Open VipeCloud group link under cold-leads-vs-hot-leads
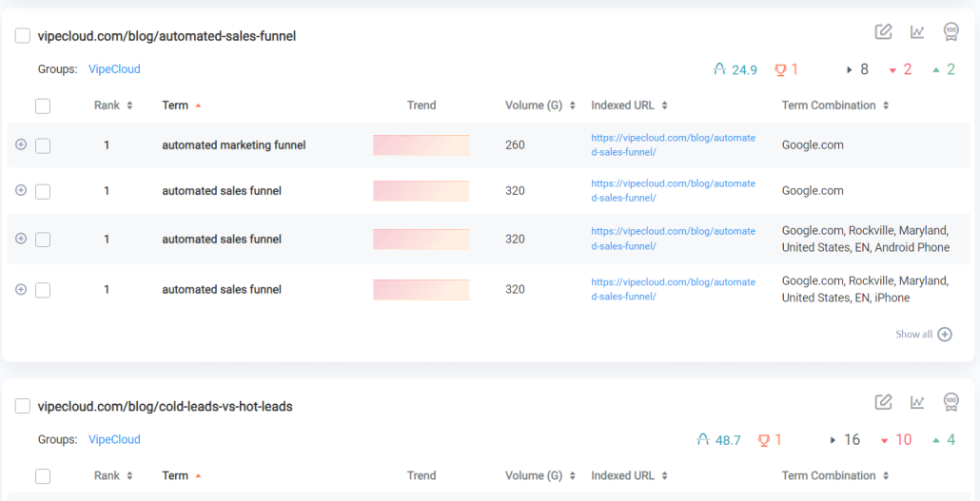 pyautogui.click(x=114, y=440)
